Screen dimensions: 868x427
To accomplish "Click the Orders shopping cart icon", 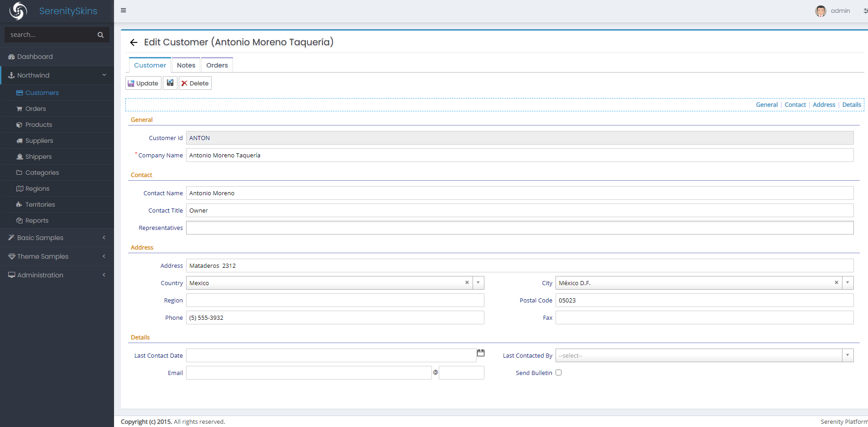I will click(x=20, y=109).
